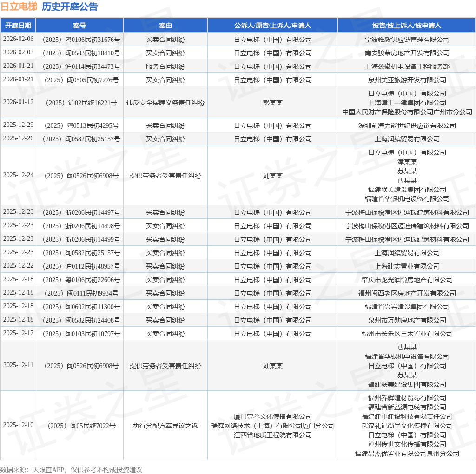Click defendant 南安骏荣房地产开发有限公司
The height and width of the screenshot is (474, 476).
[407, 53]
